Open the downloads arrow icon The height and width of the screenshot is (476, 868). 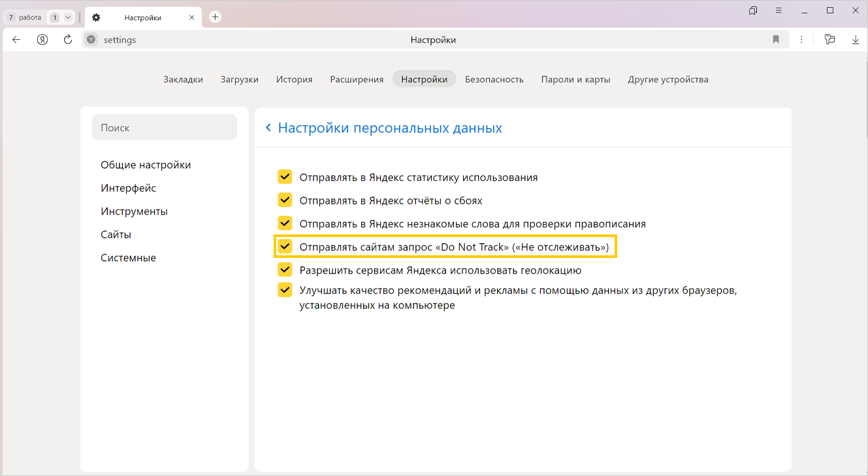click(x=856, y=40)
